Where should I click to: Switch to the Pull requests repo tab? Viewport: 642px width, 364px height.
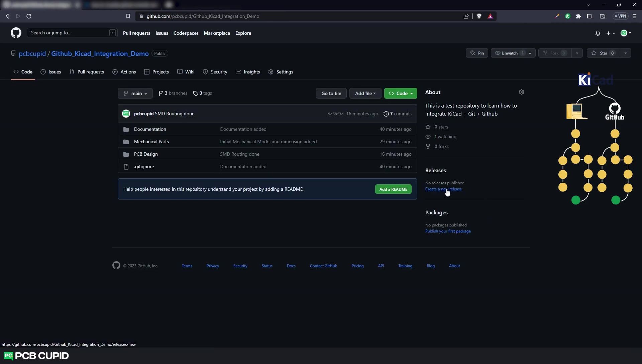[x=87, y=72]
